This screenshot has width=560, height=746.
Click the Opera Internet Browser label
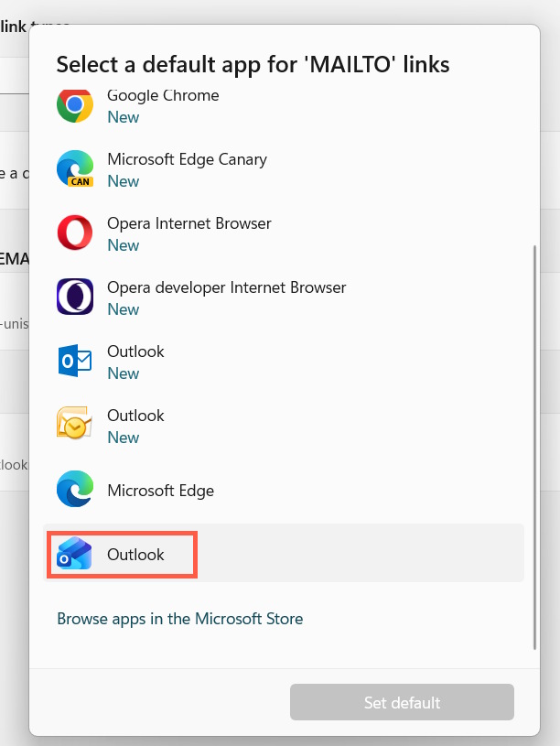188,223
